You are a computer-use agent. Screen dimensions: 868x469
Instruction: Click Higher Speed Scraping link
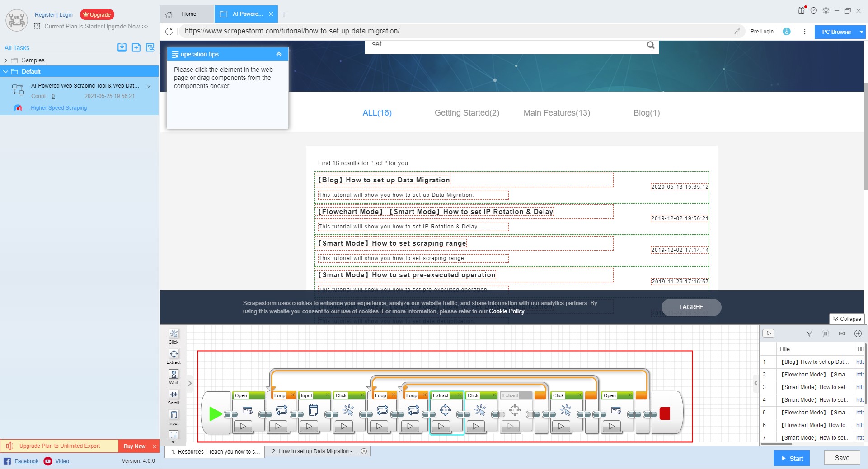coord(59,108)
